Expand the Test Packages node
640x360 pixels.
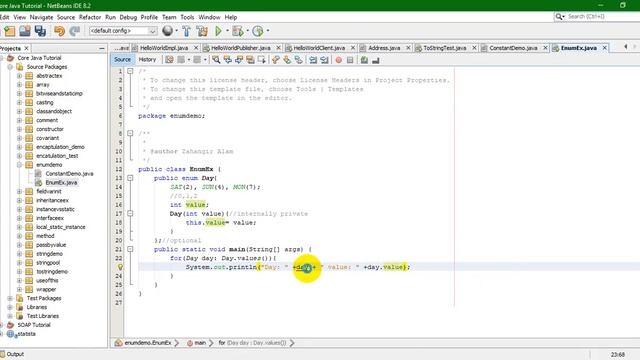(x=10, y=298)
